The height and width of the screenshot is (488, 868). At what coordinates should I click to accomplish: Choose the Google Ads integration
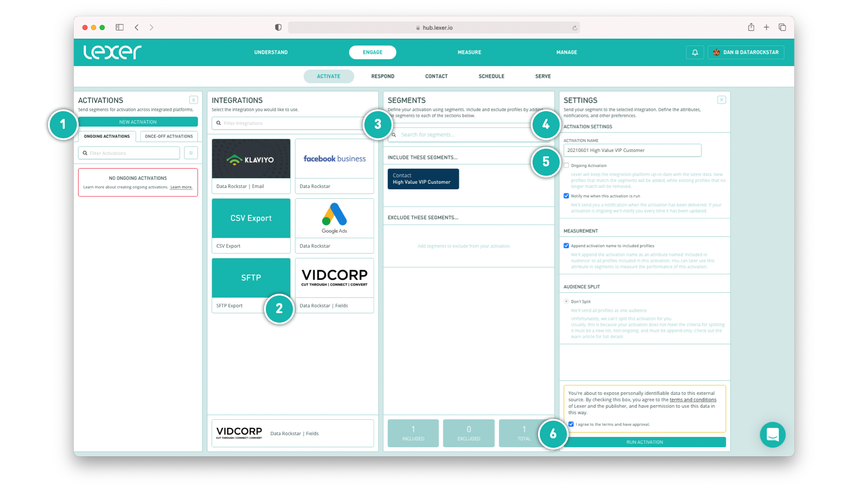tap(334, 219)
